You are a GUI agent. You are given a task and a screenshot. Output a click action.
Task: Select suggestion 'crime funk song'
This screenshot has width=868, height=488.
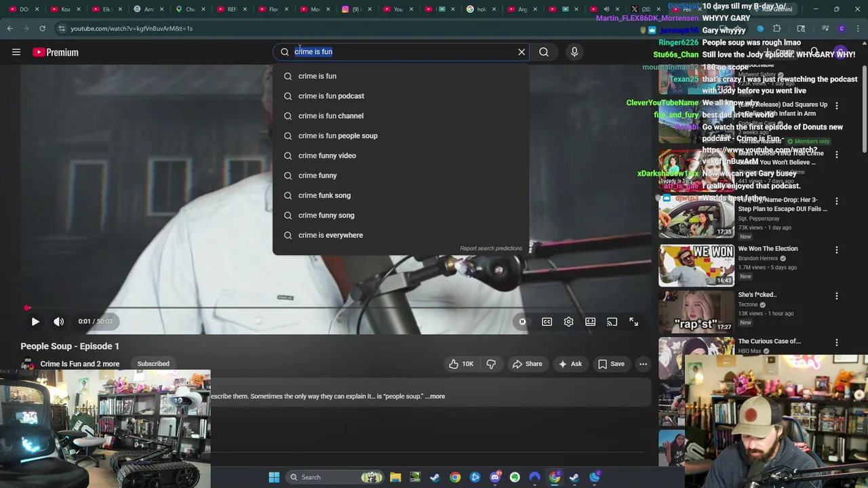[401, 195]
